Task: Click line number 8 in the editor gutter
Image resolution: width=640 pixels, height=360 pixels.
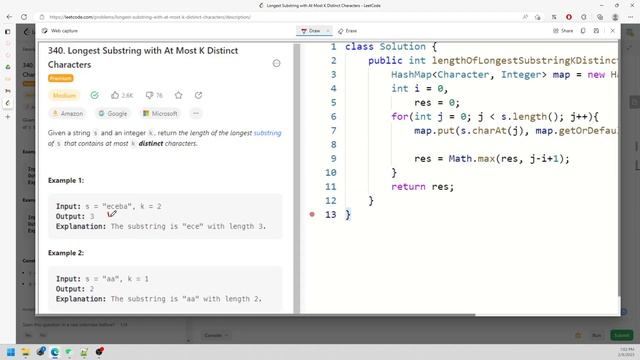Action: [333, 144]
